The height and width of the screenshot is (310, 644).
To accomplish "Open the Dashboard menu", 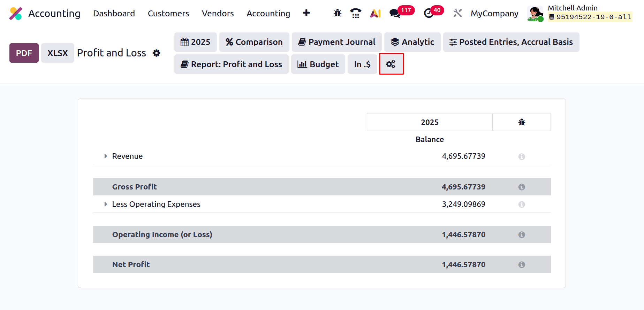I will [x=114, y=13].
